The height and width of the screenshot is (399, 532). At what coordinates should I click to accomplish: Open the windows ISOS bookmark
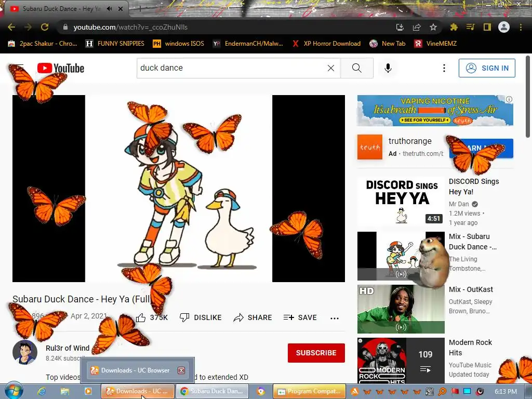(x=179, y=44)
